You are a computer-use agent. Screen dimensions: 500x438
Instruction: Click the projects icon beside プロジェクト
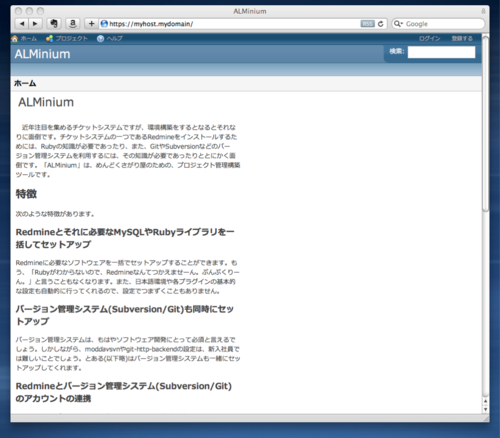click(50, 39)
